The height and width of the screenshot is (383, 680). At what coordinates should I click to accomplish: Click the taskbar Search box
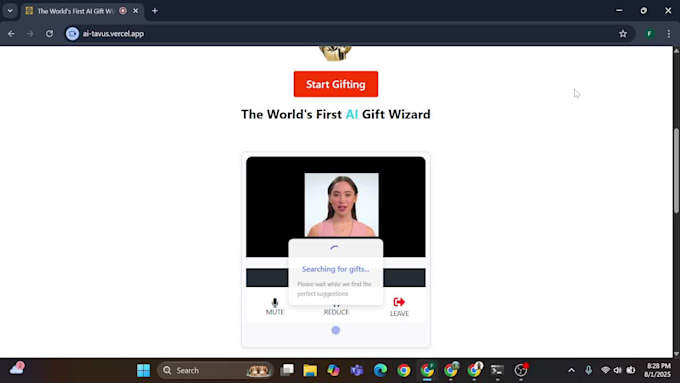[216, 370]
